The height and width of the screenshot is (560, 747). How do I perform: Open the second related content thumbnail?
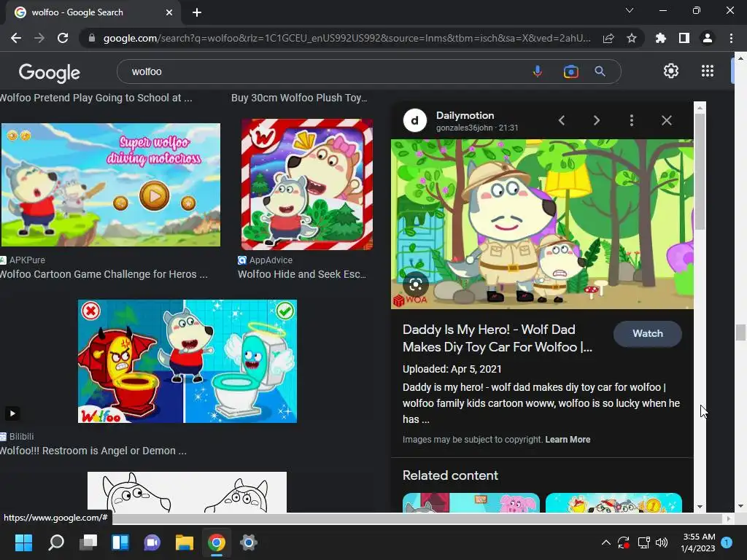click(x=614, y=503)
